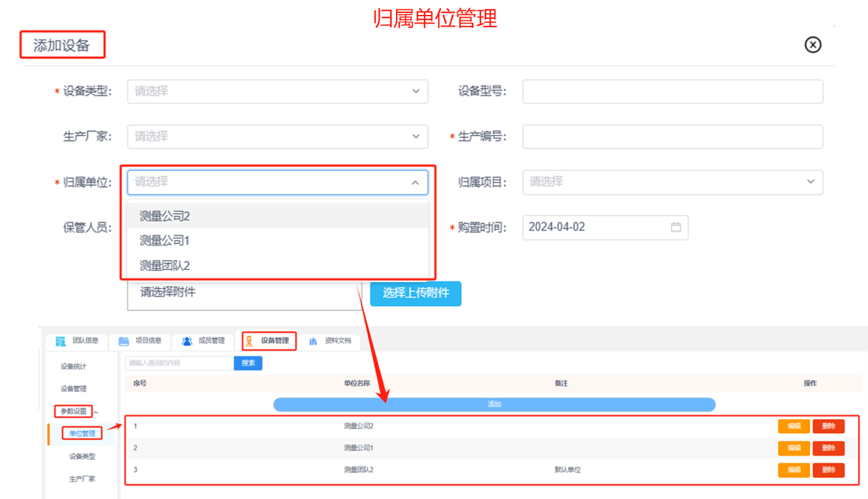Open the calendar icon in 购置时间 field
868x499 pixels.
click(675, 227)
